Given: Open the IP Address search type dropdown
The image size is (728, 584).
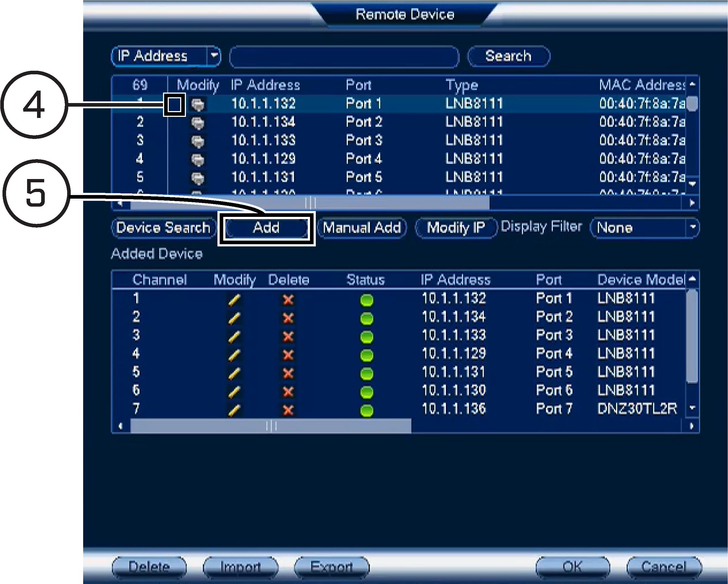Looking at the screenshot, I should (166, 56).
